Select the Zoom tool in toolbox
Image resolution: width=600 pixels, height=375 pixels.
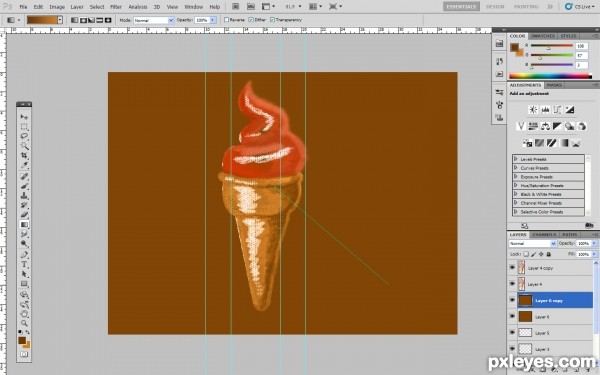click(x=24, y=323)
